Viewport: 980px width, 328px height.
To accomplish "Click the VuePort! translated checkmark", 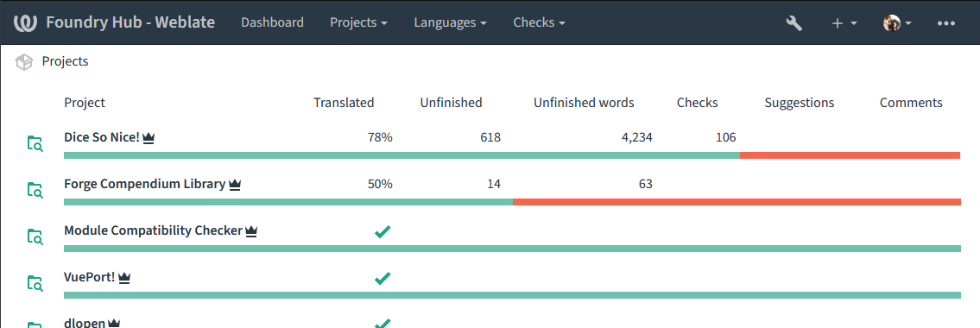I will 383,279.
